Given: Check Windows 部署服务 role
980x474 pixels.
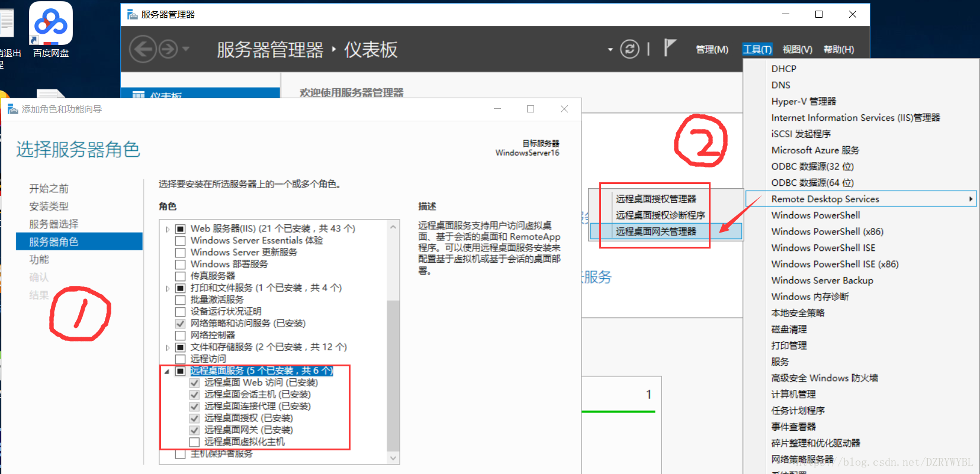Looking at the screenshot, I should pyautogui.click(x=181, y=264).
